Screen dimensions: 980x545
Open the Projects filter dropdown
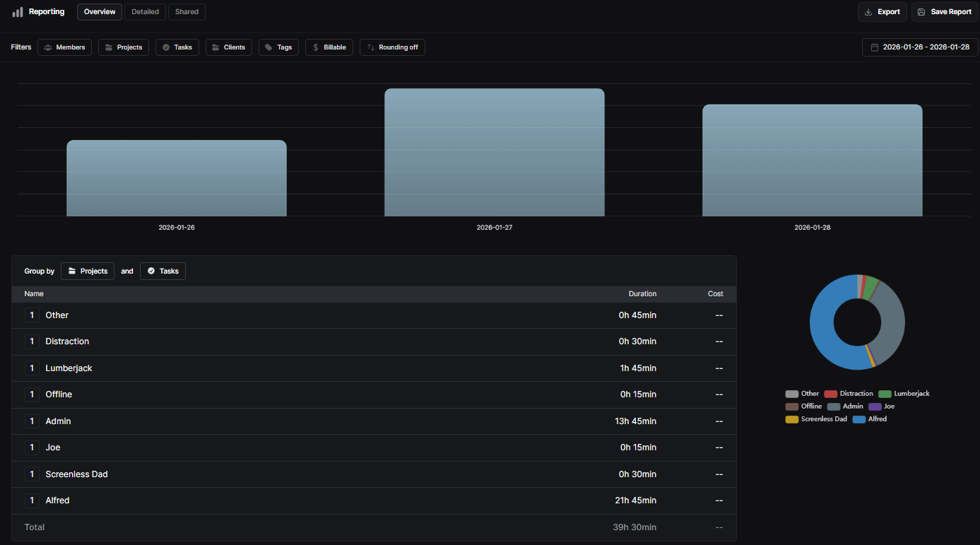point(124,47)
